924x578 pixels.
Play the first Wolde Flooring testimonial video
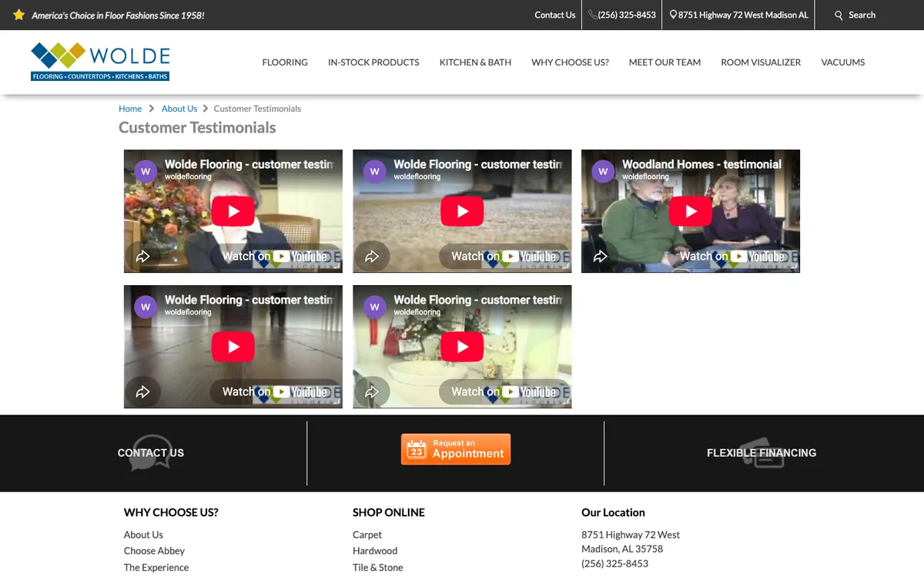233,211
